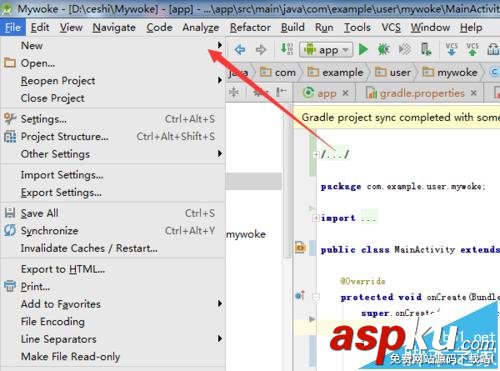Close the app editor tab
Screen dimensions: 500x371
point(346,93)
